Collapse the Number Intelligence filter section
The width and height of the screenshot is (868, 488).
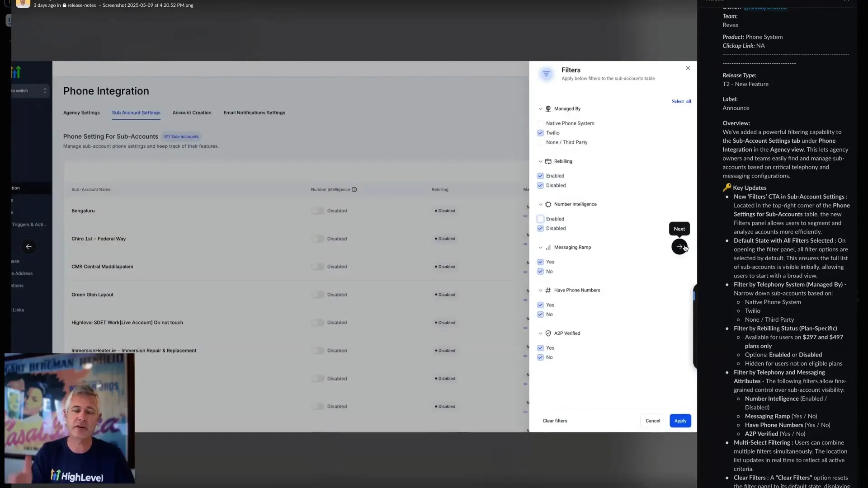[x=540, y=204]
